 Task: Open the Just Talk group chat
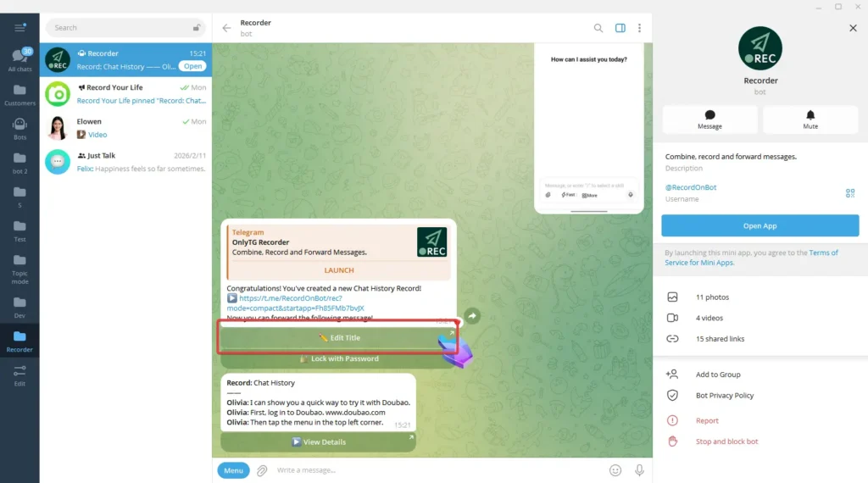click(125, 162)
